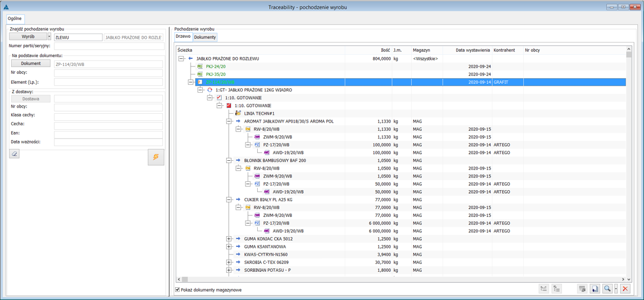Select the LINIA TECHN#1 row
The height and width of the screenshot is (300, 644).
click(401, 114)
